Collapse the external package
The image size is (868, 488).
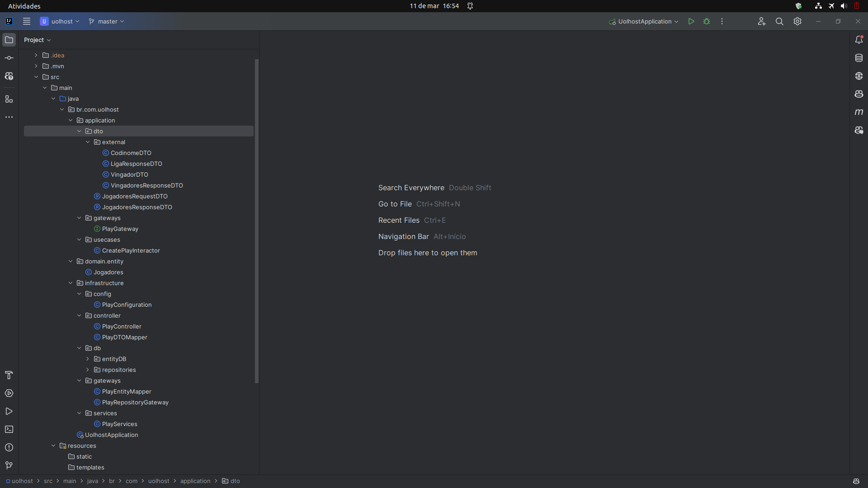[88, 142]
